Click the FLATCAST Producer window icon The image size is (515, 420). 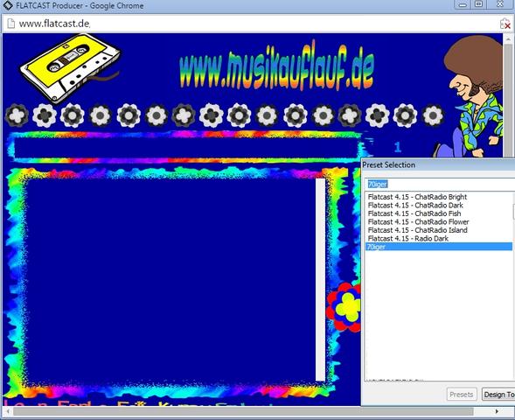[x=8, y=5]
